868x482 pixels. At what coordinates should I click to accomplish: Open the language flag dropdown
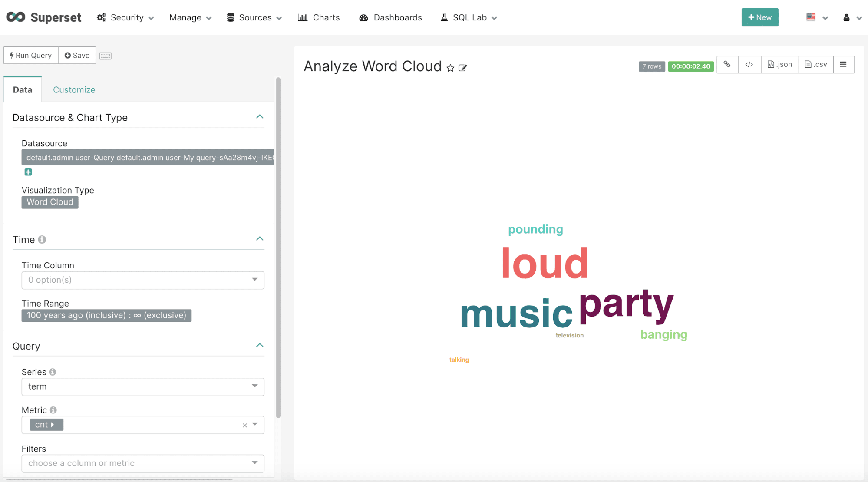click(817, 17)
